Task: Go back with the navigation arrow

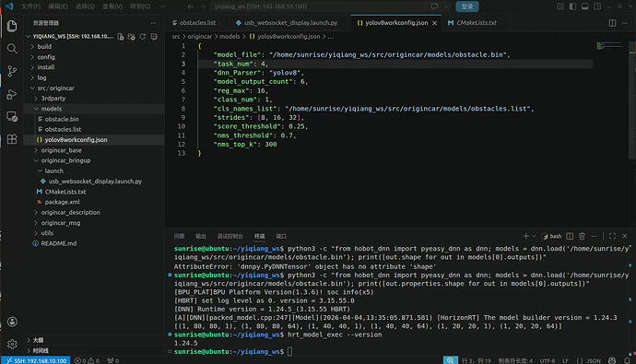Action: [190, 6]
